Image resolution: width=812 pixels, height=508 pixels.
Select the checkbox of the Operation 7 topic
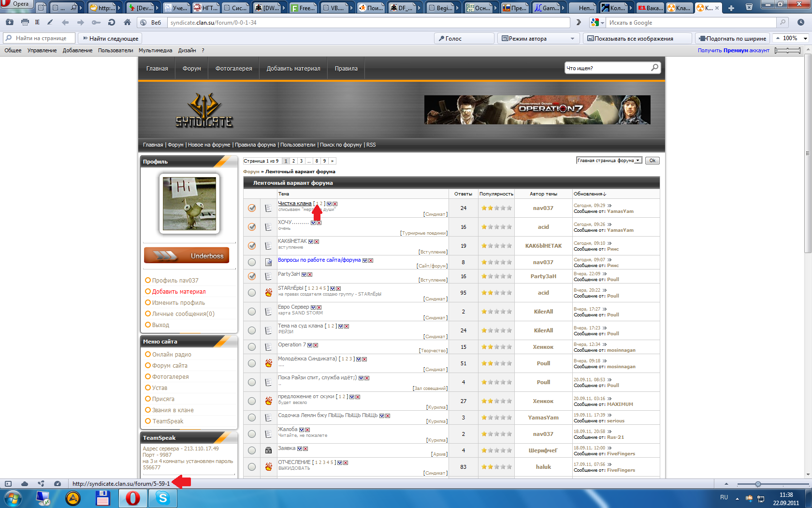coord(251,346)
